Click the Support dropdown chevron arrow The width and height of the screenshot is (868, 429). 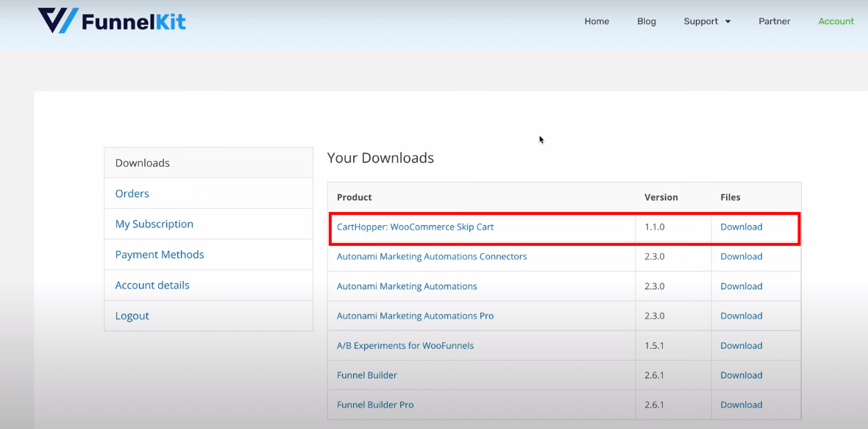(x=729, y=21)
